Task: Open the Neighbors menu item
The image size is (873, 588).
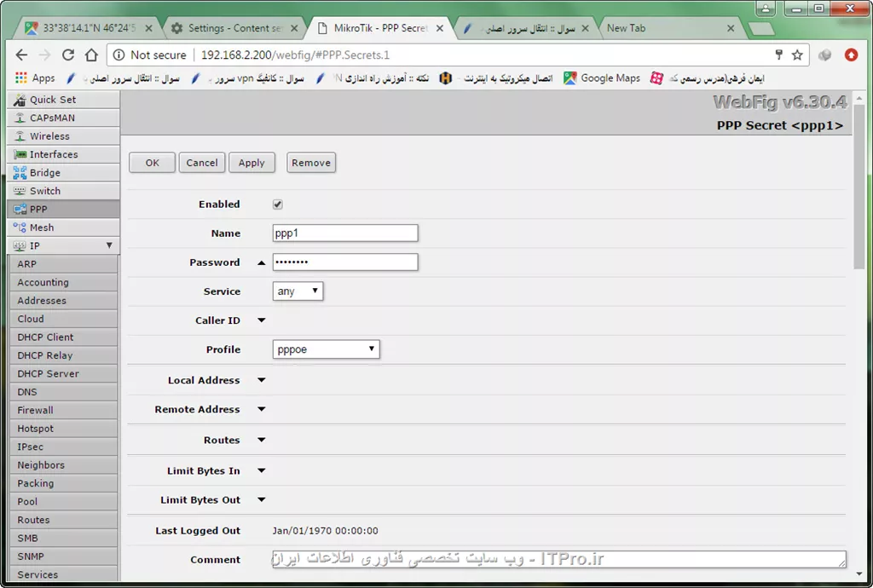Action: (x=63, y=465)
